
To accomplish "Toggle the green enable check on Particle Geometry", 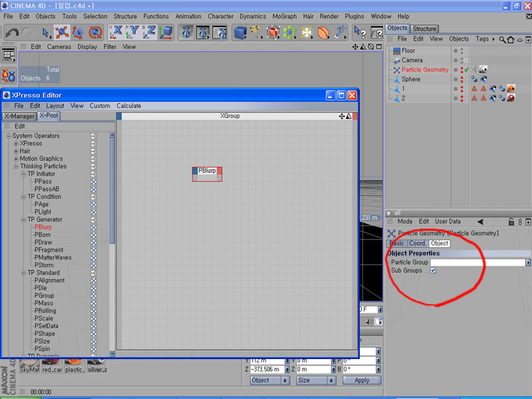I will [x=467, y=70].
